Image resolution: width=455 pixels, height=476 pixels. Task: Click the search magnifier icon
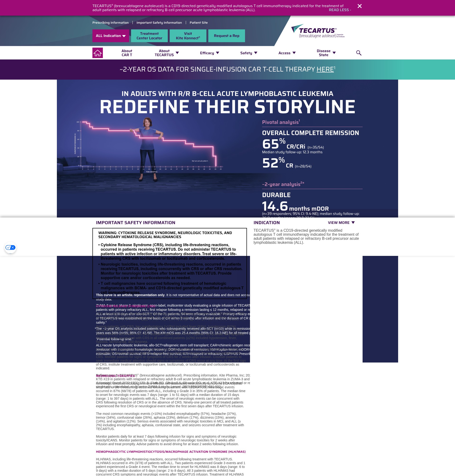point(359,53)
